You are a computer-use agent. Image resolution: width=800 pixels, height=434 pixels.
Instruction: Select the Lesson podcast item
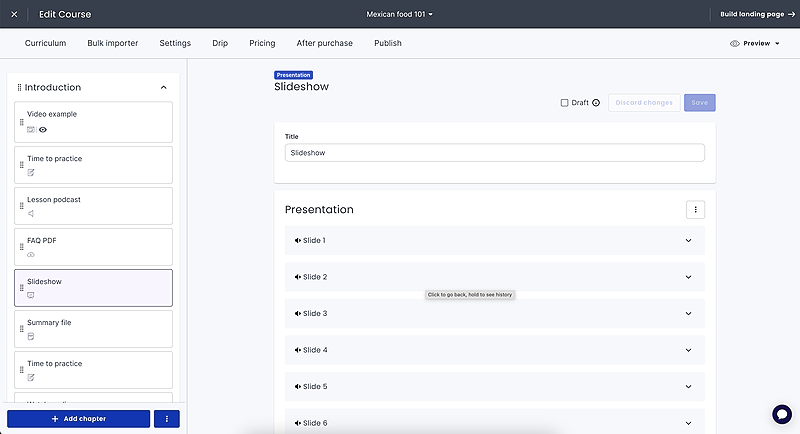pos(93,206)
